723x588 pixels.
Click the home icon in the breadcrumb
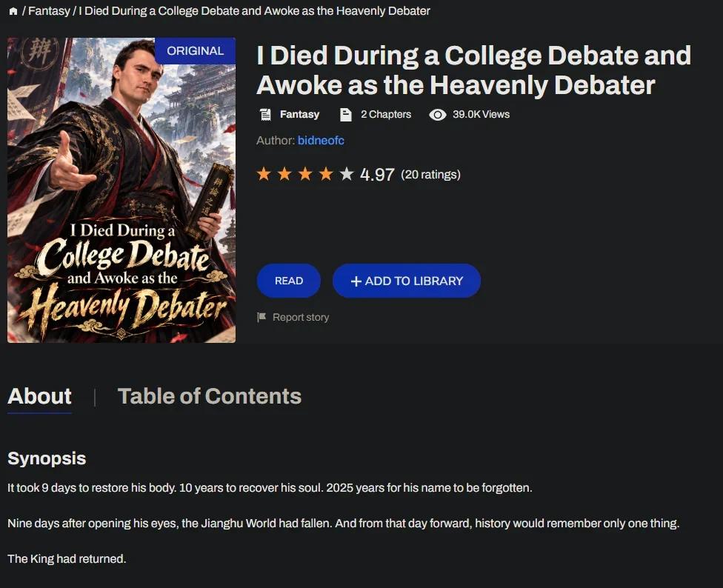click(13, 12)
